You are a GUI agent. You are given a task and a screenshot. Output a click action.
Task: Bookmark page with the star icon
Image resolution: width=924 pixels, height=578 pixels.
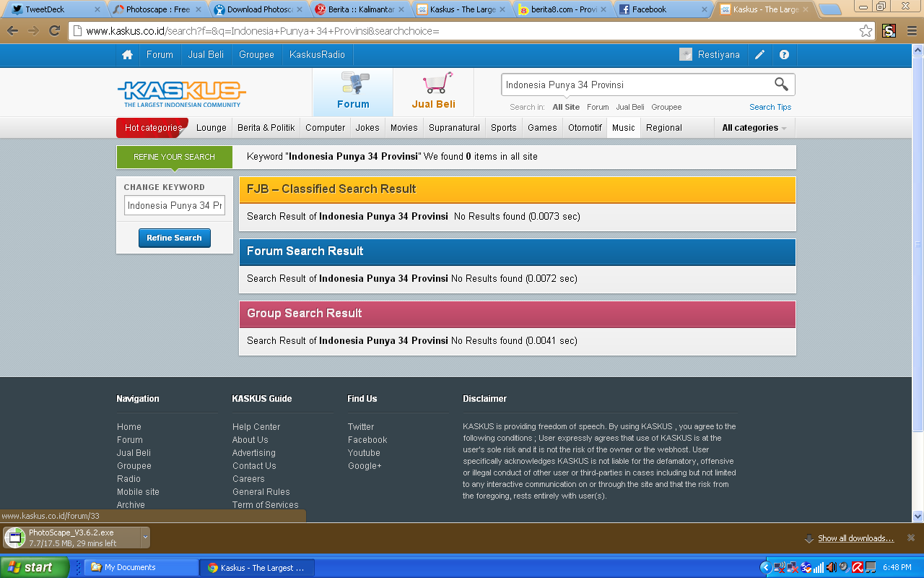point(866,31)
